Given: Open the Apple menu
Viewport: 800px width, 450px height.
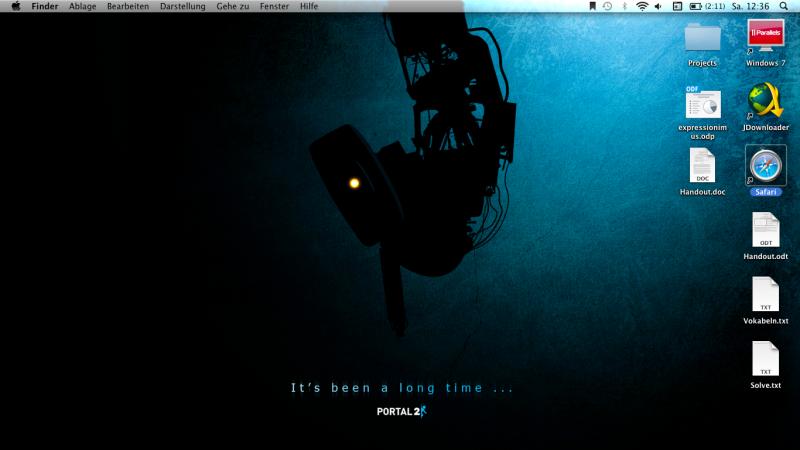Looking at the screenshot, I should tap(15, 6).
